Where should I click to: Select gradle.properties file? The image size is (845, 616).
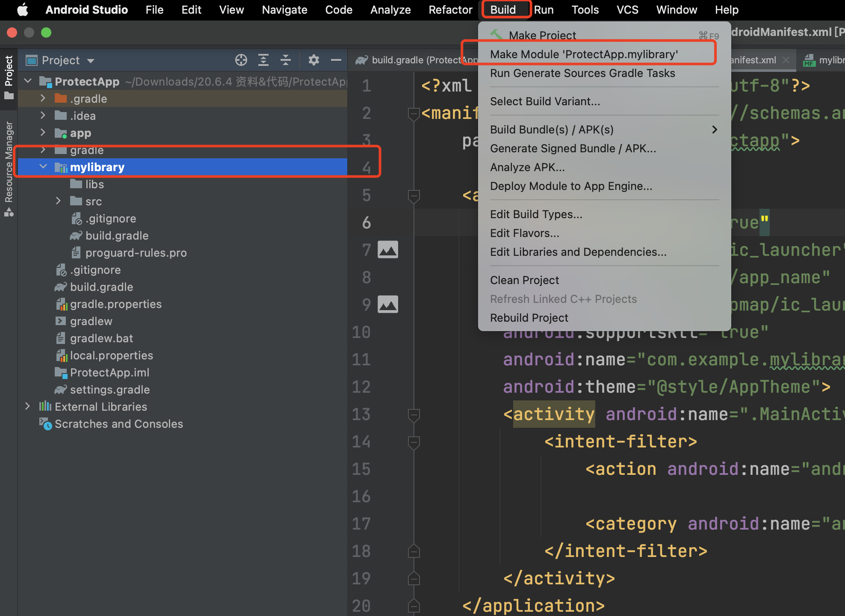click(x=115, y=304)
